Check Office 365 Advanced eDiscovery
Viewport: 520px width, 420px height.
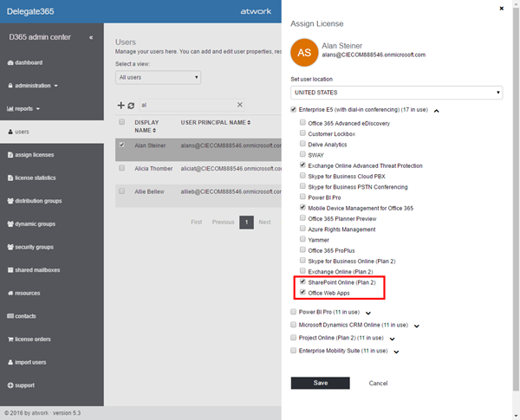(302, 122)
